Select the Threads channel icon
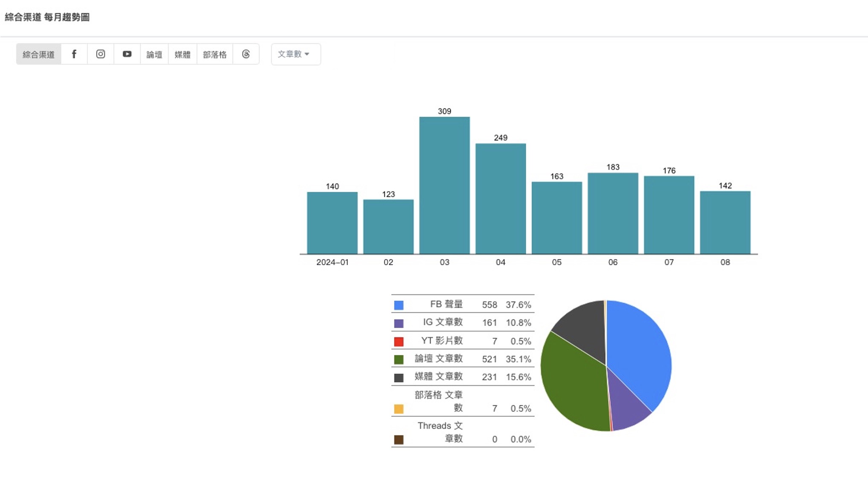Image resolution: width=868 pixels, height=477 pixels. tap(246, 54)
